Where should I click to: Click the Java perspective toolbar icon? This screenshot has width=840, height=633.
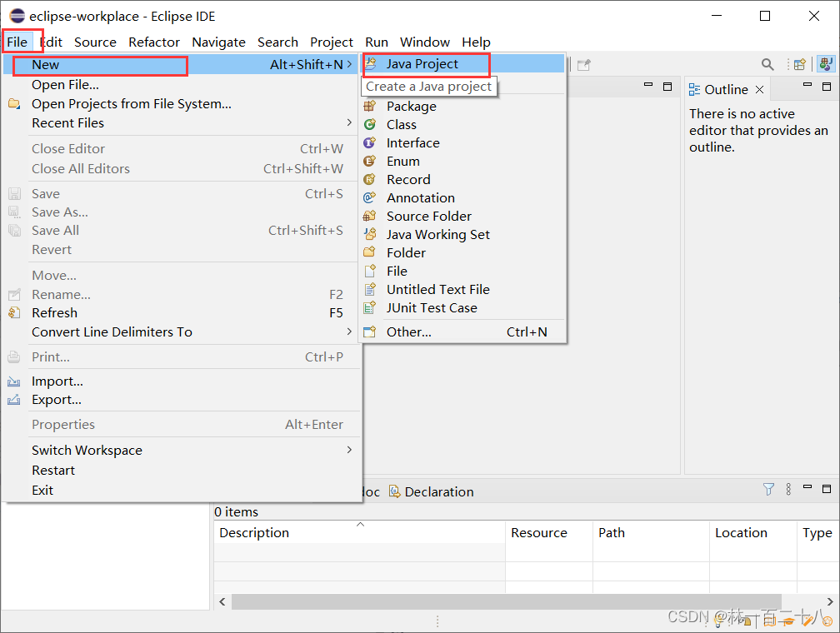(x=826, y=65)
